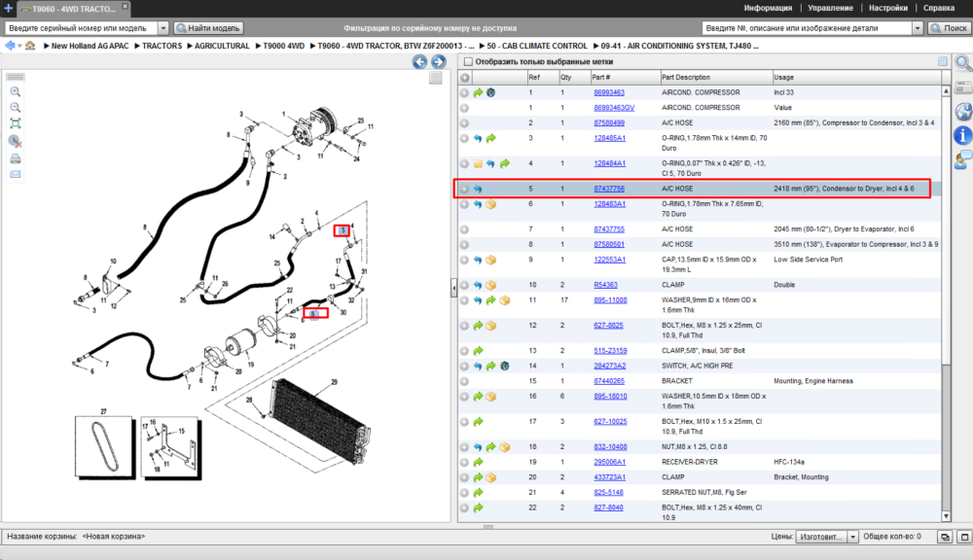Open the blue information sidebar icon
The width and height of the screenshot is (973, 560).
pos(963,135)
